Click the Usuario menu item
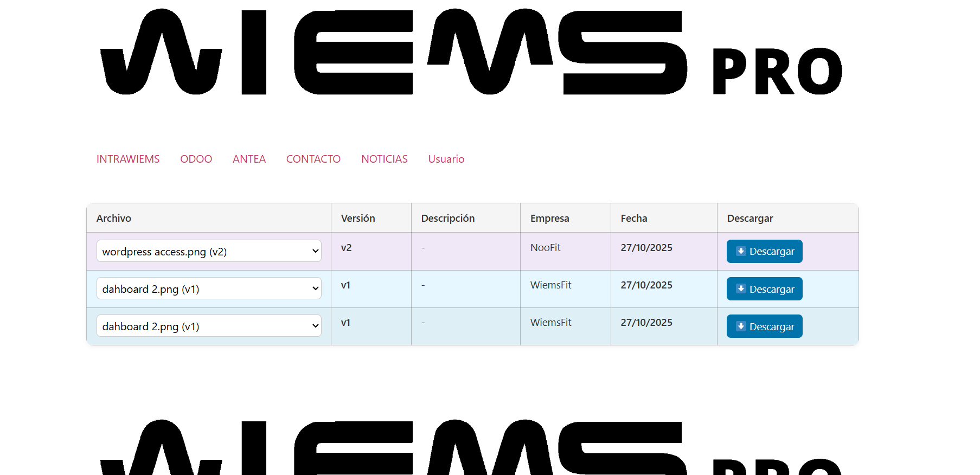Screen dimensions: 980x475 point(446,159)
